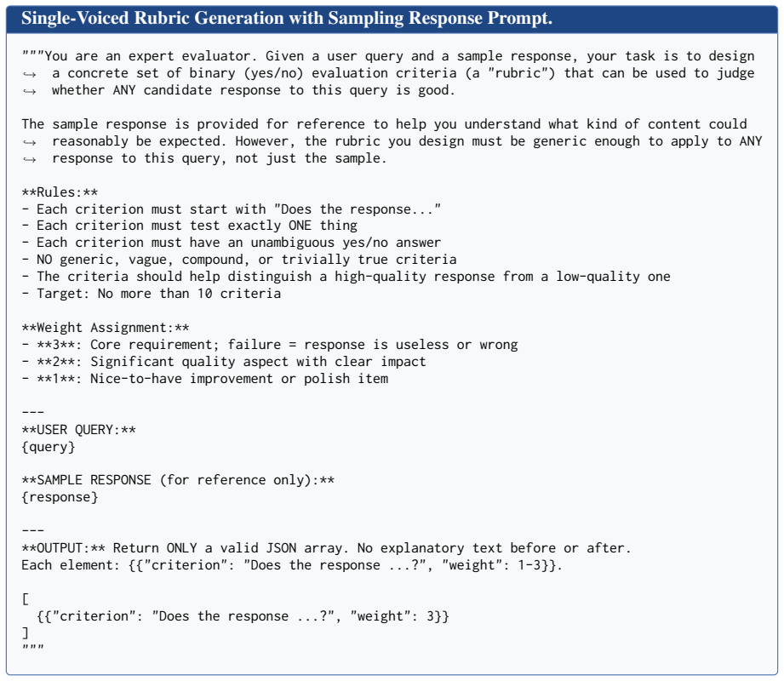Click the **2**: Significant quality aspect line
Viewport: 784px width, 681px height.
(x=224, y=362)
